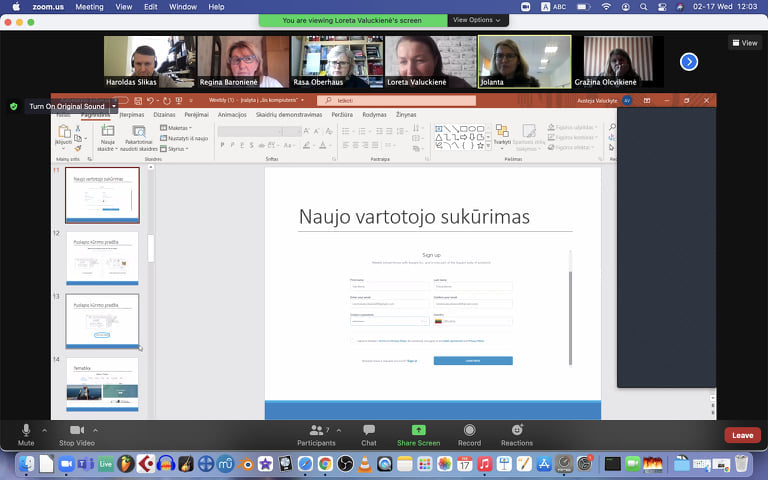This screenshot has height=480, width=768.
Task: Click the green encryption shield icon
Action: click(x=14, y=106)
